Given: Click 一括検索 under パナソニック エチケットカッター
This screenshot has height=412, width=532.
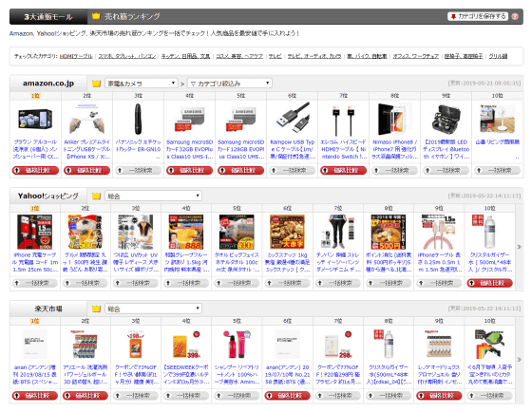Looking at the screenshot, I should (138, 170).
